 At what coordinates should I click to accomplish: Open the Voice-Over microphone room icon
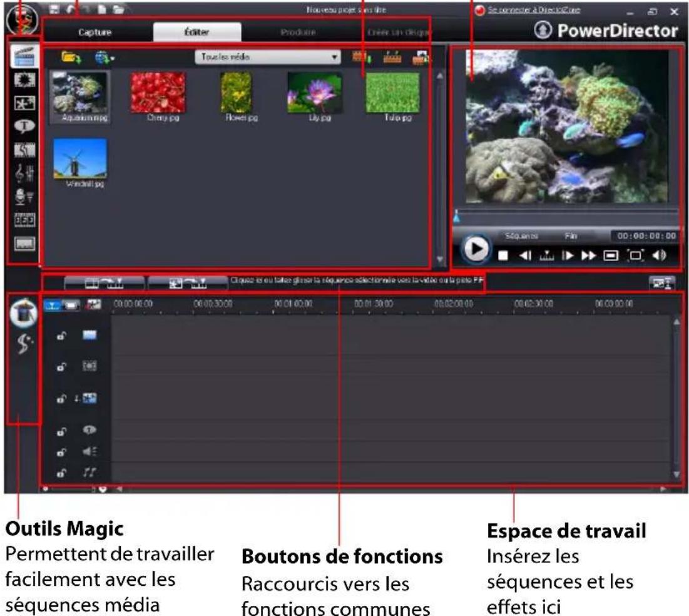pos(24,197)
